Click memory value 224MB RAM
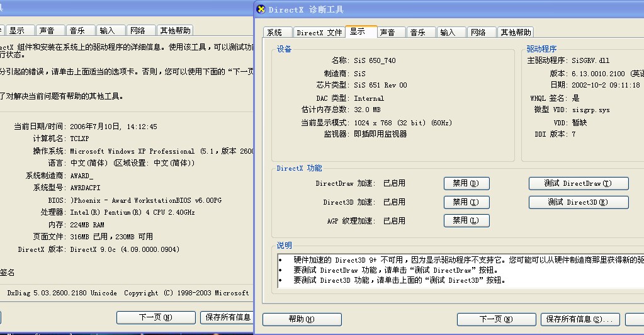This screenshot has height=335, width=644. [x=87, y=225]
